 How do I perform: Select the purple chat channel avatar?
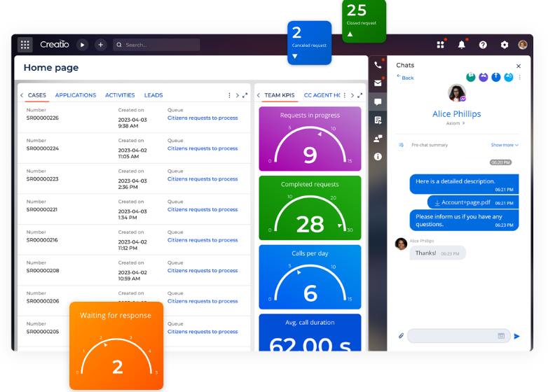484,77
